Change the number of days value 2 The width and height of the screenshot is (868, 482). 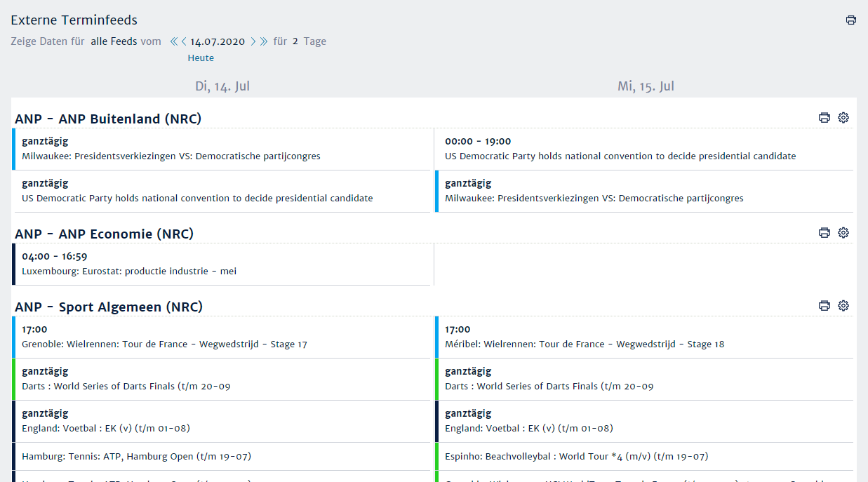coord(295,41)
